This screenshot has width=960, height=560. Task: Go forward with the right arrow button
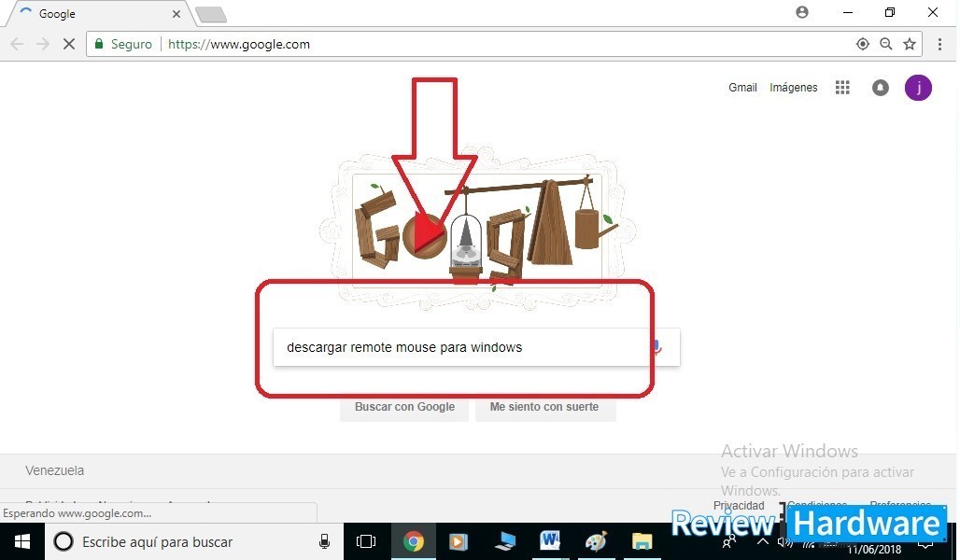[x=42, y=44]
